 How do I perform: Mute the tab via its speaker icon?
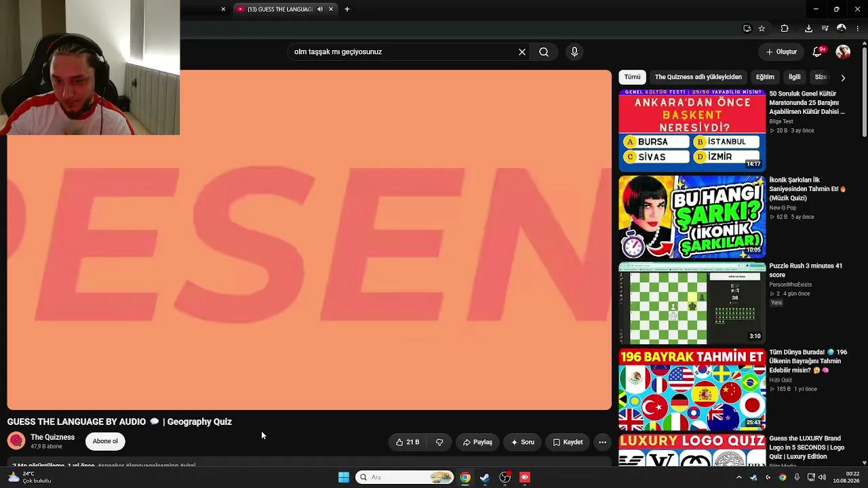[x=320, y=9]
